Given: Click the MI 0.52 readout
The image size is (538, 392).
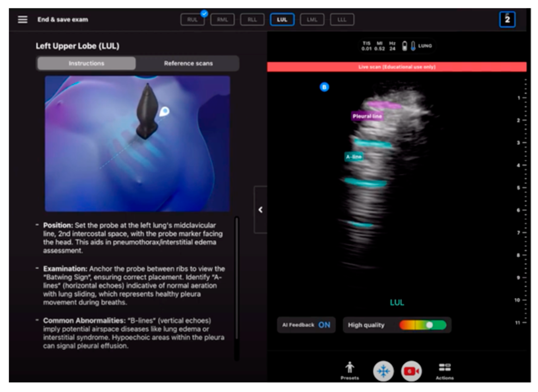Looking at the screenshot, I should point(379,46).
